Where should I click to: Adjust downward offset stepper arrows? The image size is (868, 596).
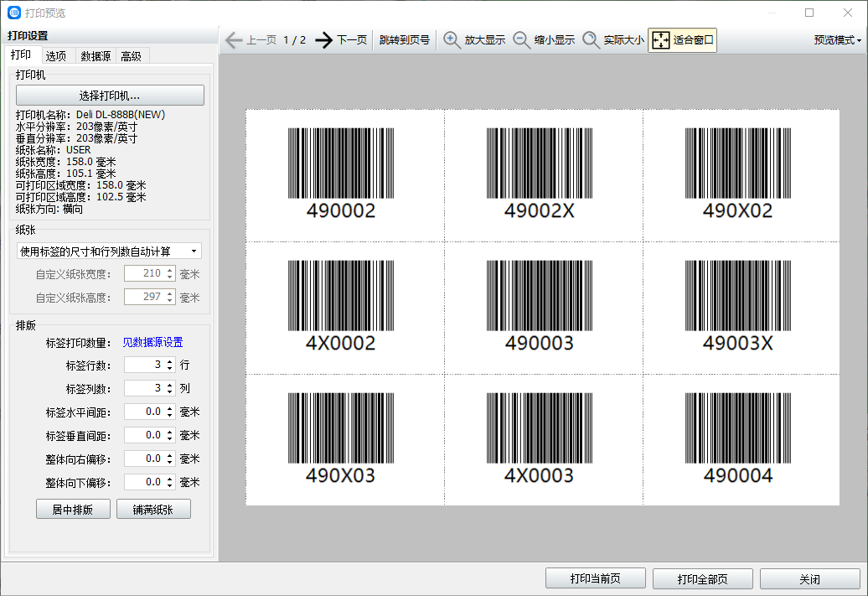170,482
